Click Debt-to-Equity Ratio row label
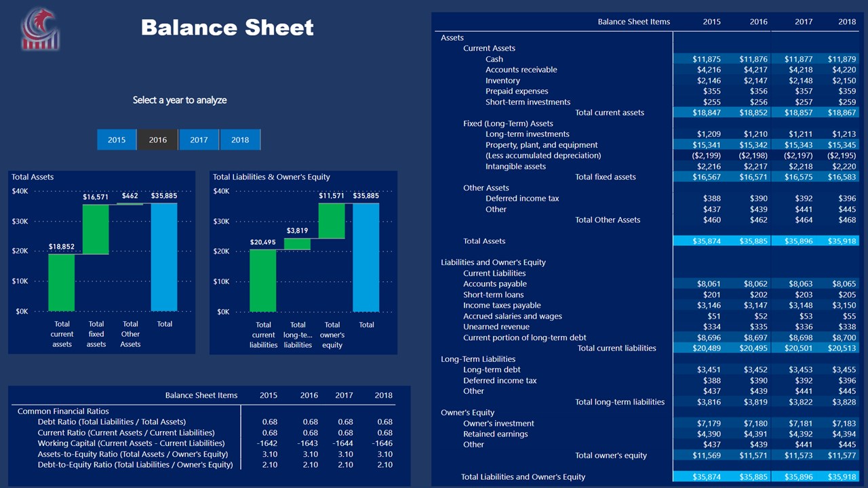This screenshot has width=868, height=488. (135, 465)
